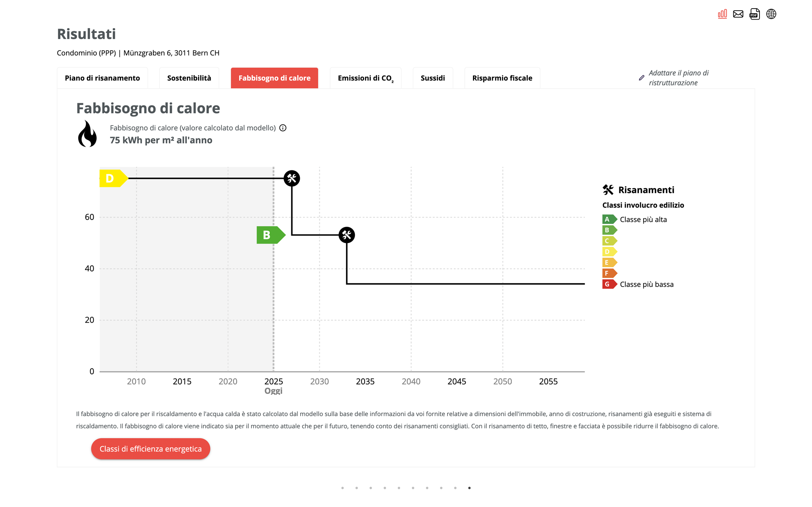Image resolution: width=812 pixels, height=507 pixels.
Task: Click the first renovation marker at 2027
Action: [x=292, y=179]
